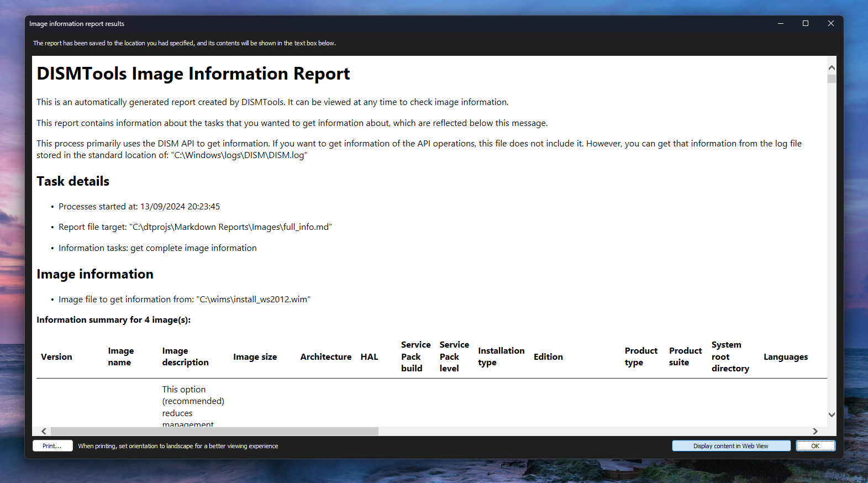Click the Task details heading

[73, 181]
